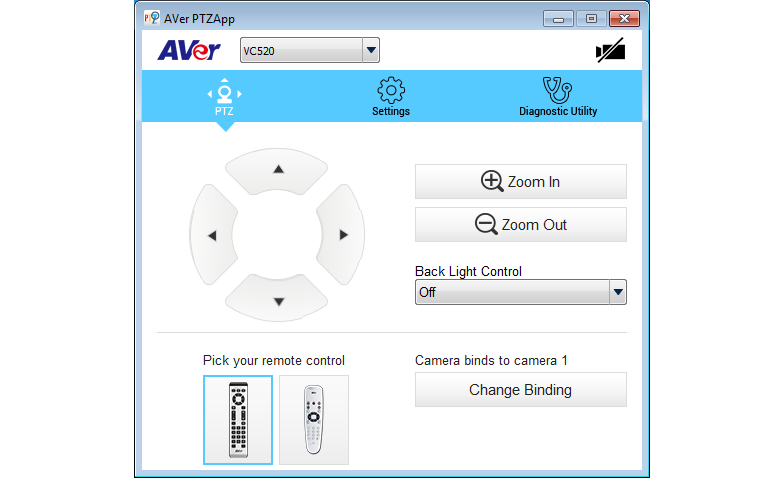Click the Zoom Out button
Image resolution: width=784 pixels, height=478 pixels.
pos(520,224)
